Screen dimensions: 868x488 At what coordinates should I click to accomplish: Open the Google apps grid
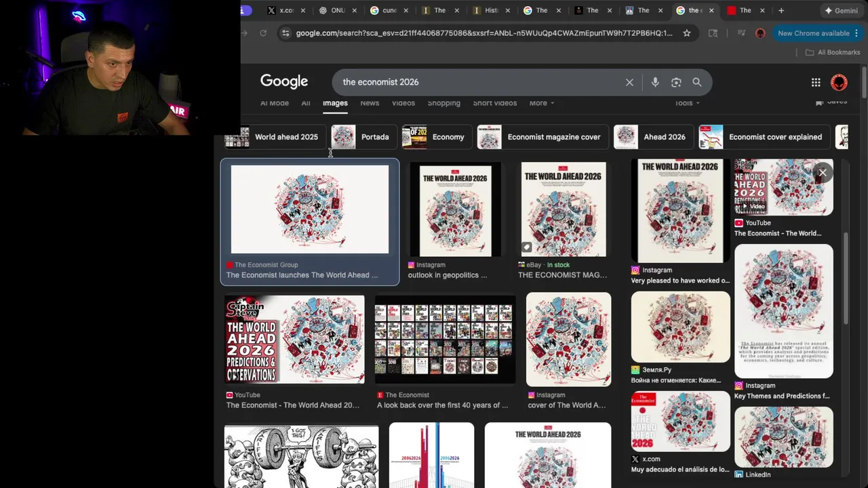click(816, 82)
